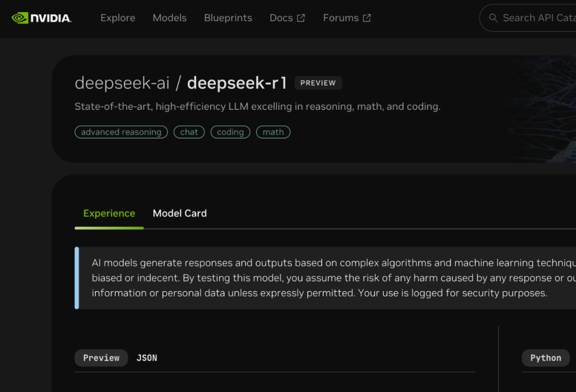Select the advanced reasoning tag
Viewport: 576px width, 392px height.
(x=121, y=132)
